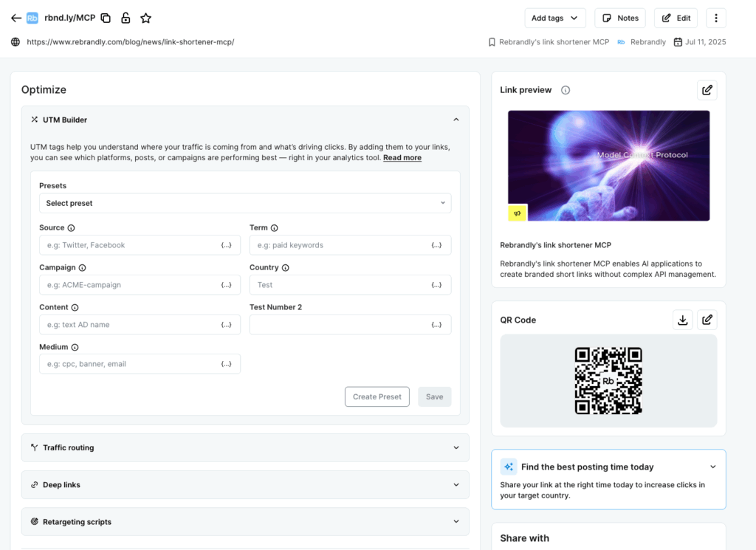Screen dimensions: 756x550
Task: Click the Link preview info icon
Action: coord(566,90)
